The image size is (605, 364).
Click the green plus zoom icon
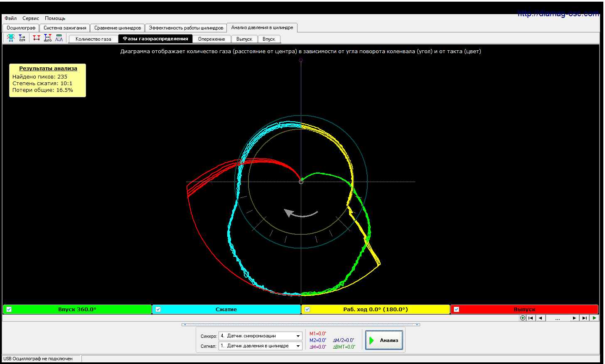pos(523,318)
